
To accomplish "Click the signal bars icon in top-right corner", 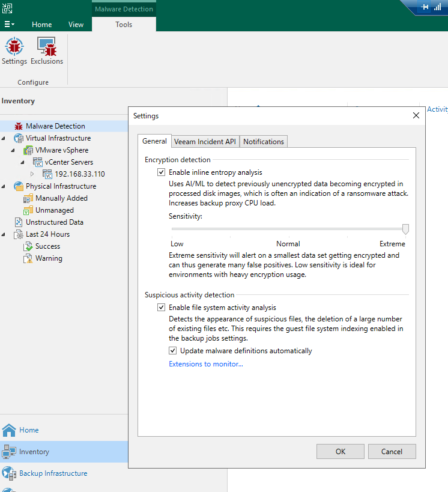I will [x=437, y=7].
